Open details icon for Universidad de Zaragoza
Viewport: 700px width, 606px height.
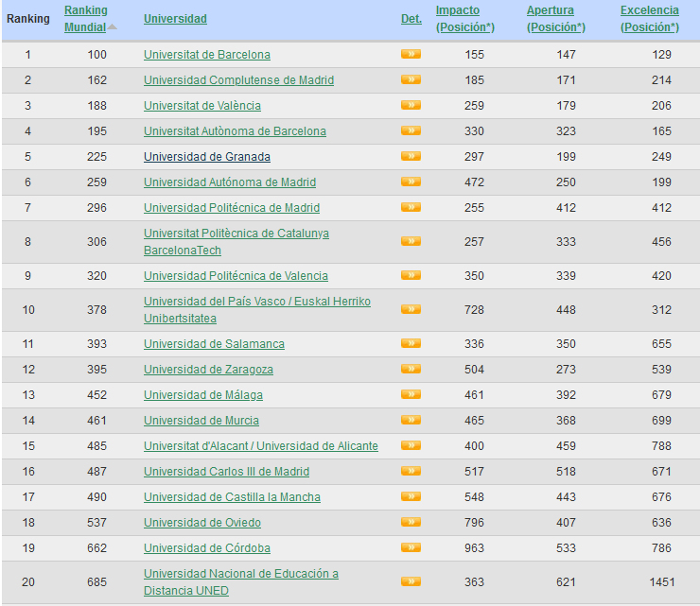click(x=411, y=369)
